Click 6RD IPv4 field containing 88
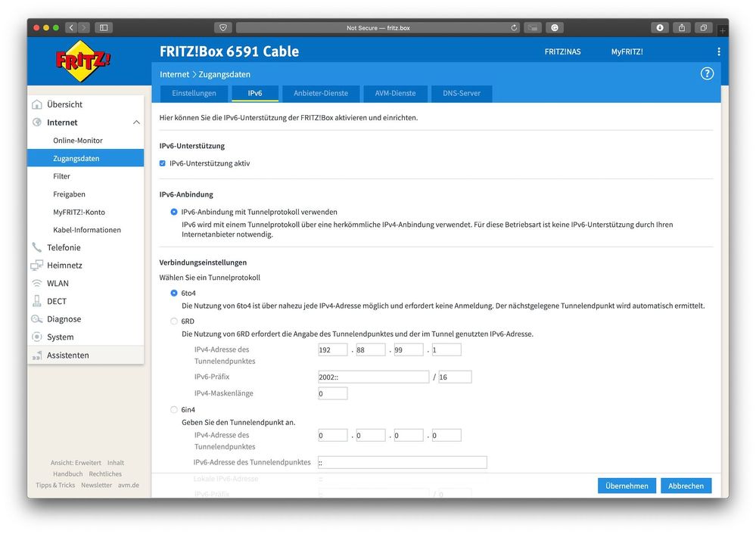The height and width of the screenshot is (534, 756). [x=370, y=349]
